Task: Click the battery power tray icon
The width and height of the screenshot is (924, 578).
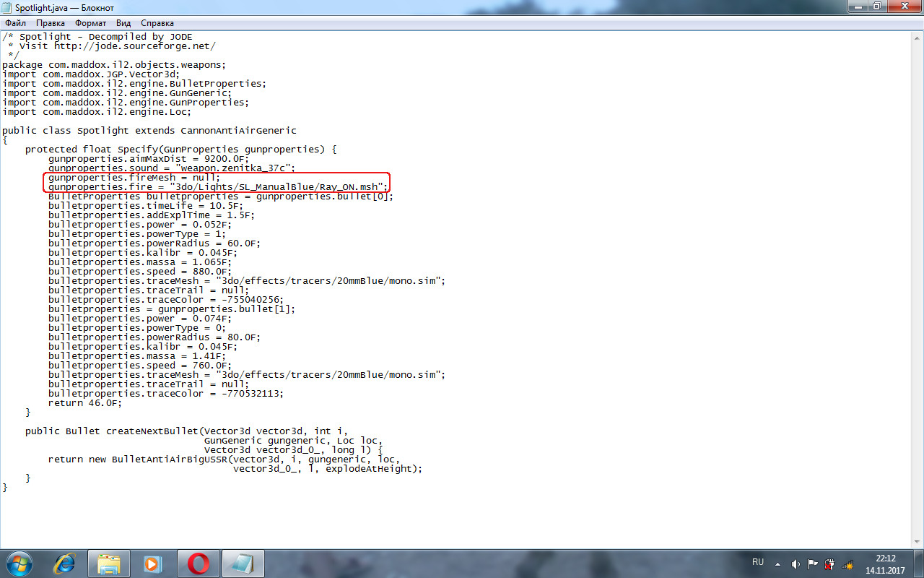Action: pyautogui.click(x=830, y=564)
